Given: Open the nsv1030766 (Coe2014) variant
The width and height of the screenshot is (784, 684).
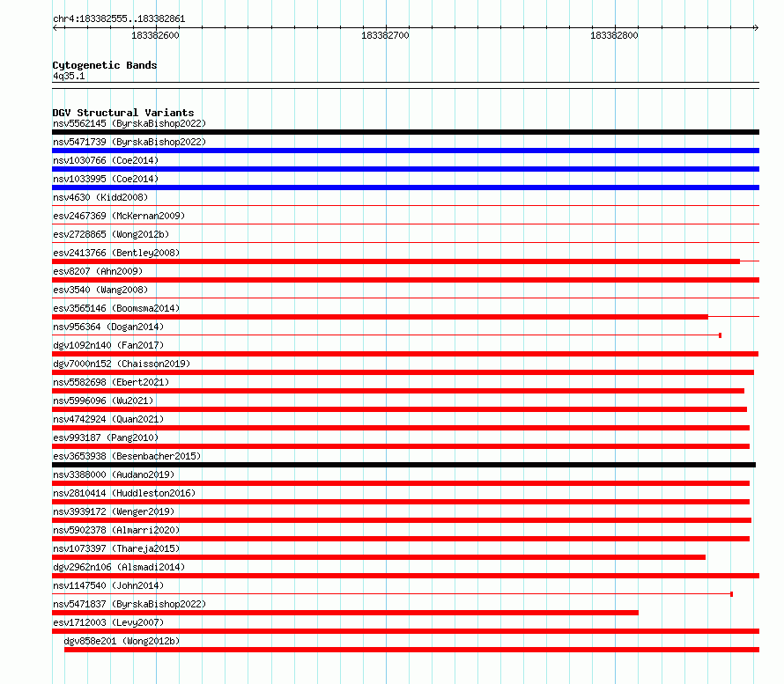Looking at the screenshot, I should [x=106, y=160].
